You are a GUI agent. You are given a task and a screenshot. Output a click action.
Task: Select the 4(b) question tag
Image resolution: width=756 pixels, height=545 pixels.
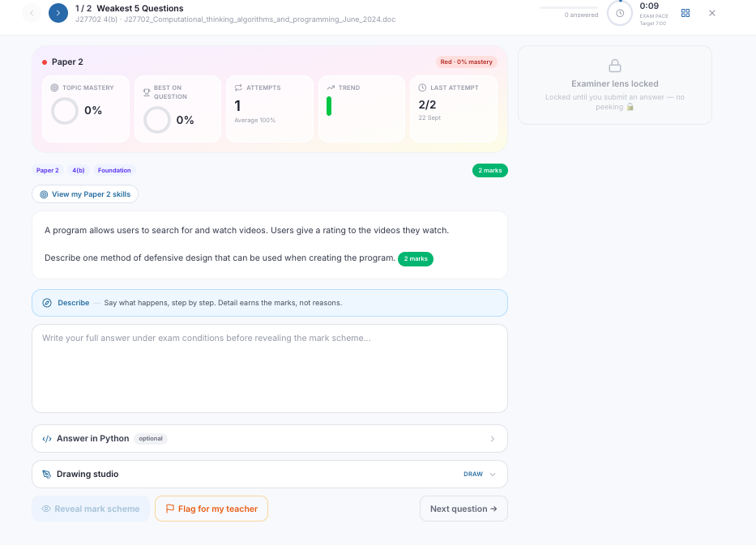78,171
